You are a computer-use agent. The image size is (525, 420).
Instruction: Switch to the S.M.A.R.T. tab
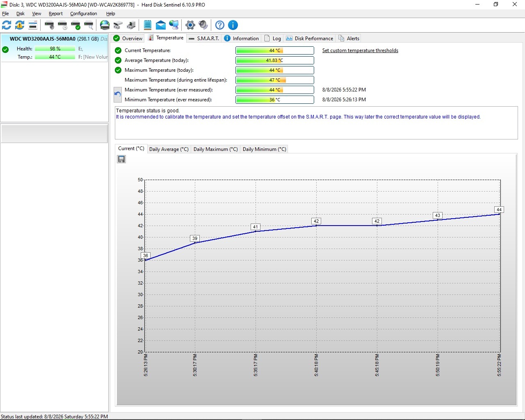point(204,39)
